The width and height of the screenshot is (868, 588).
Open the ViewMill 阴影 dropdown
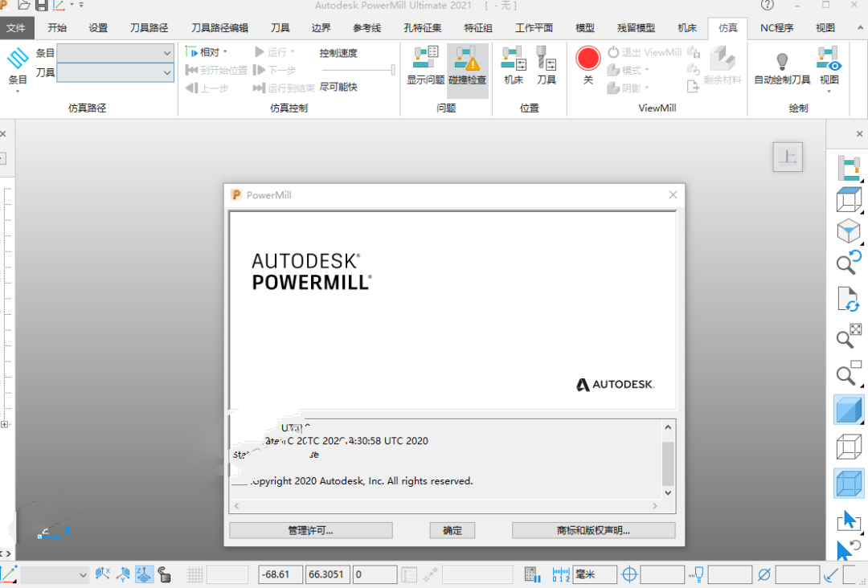[628, 88]
